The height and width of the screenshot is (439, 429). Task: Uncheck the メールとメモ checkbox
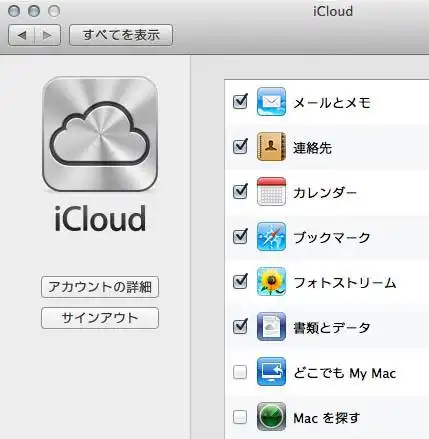point(240,102)
